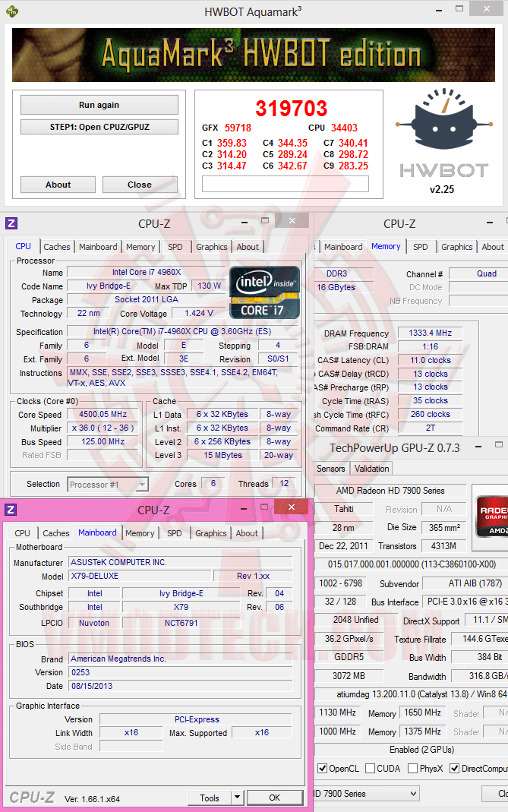
Task: Click the AquaMark3 HWBOT edition banner
Action: (254, 55)
